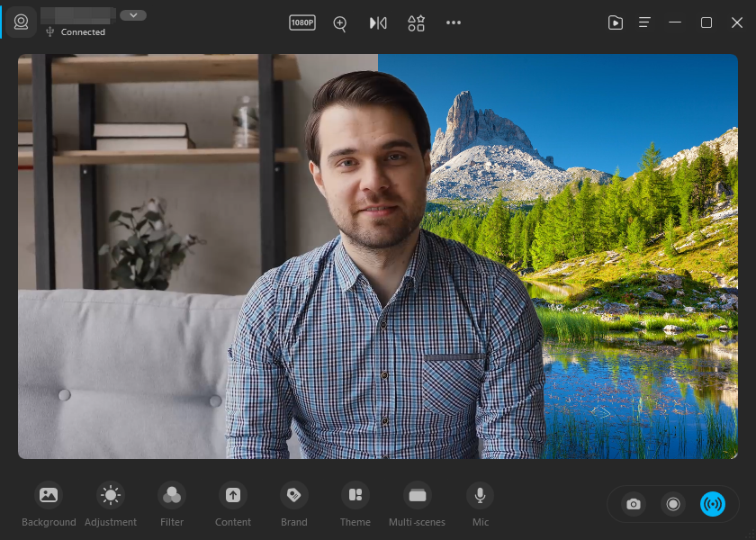Change the 1080P resolution setting

(301, 23)
